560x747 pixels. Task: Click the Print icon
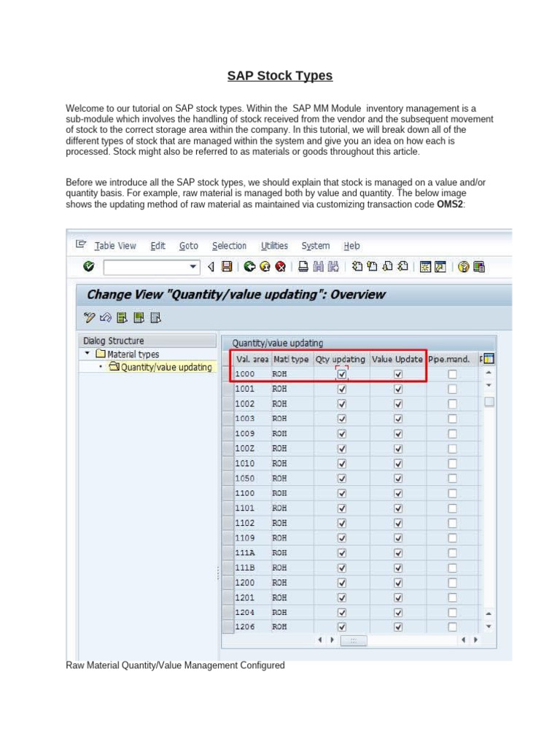pyautogui.click(x=303, y=266)
